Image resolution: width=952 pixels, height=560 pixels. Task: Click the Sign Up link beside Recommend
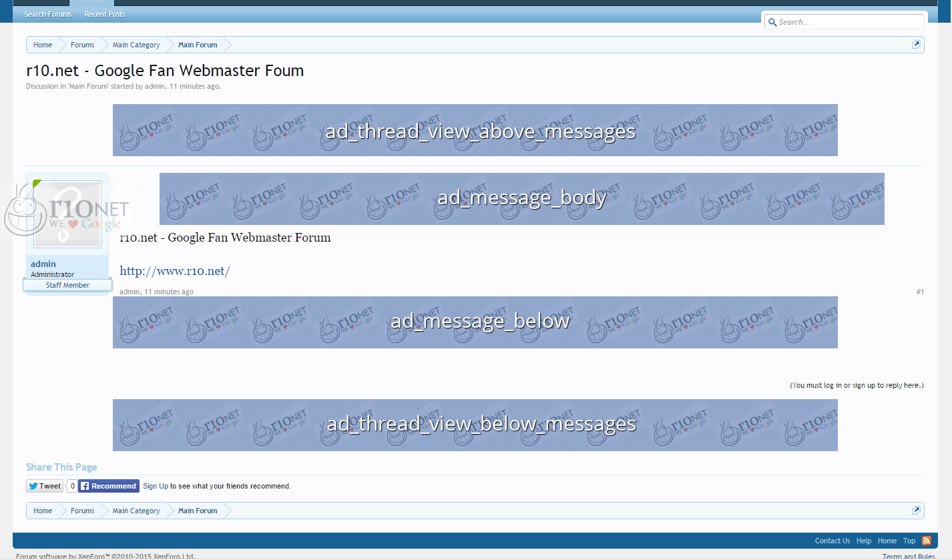tap(156, 486)
